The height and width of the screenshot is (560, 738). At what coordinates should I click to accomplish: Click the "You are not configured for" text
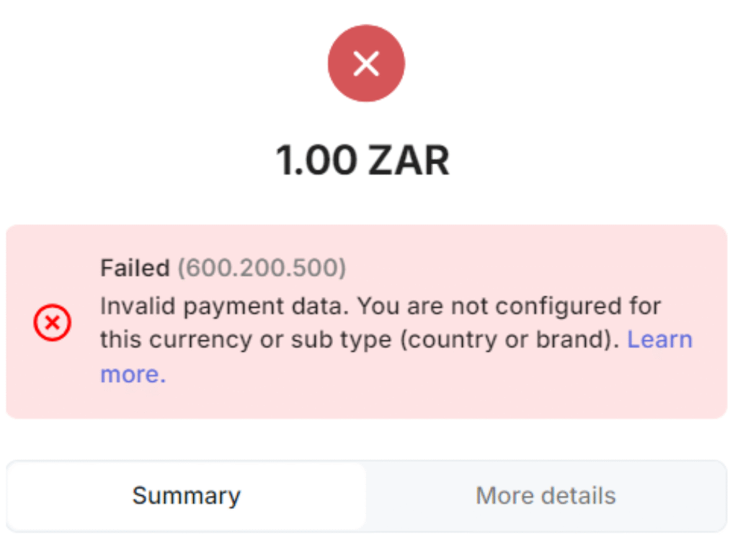point(509,306)
